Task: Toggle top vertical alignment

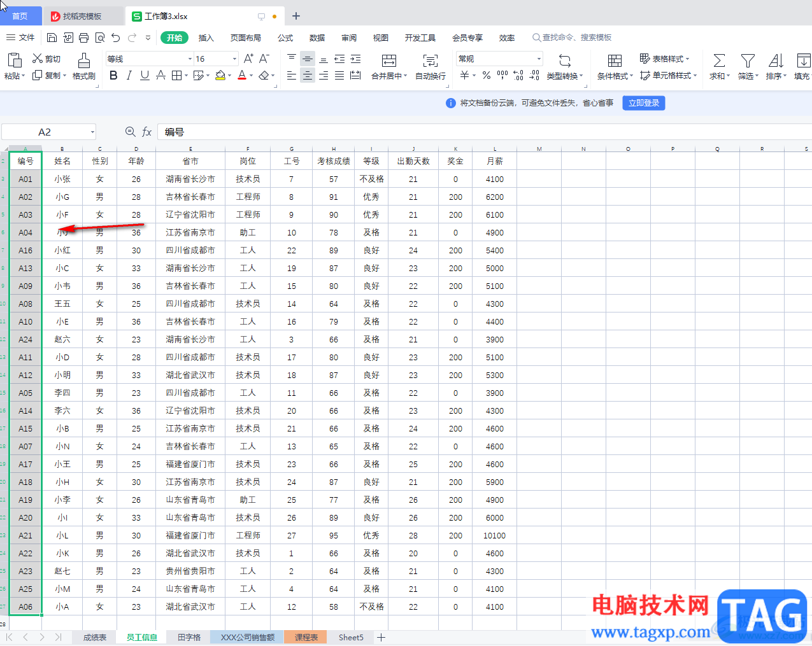Action: click(292, 59)
